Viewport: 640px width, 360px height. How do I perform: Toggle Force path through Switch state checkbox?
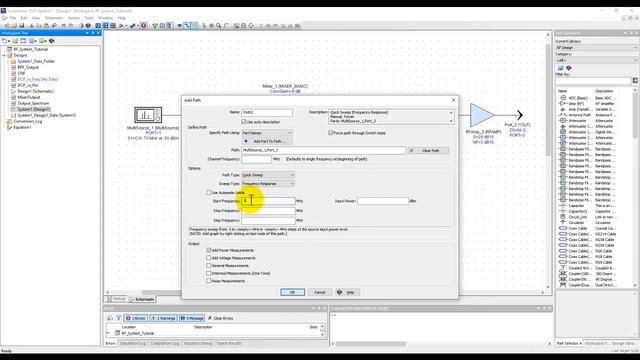coord(331,133)
